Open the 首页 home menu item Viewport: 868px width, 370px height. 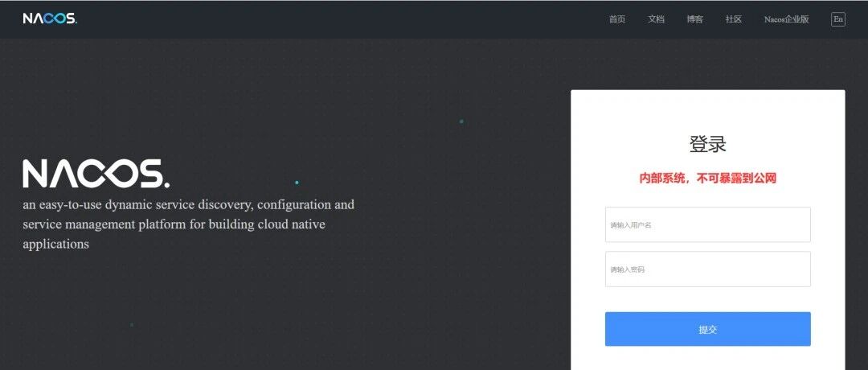point(617,19)
